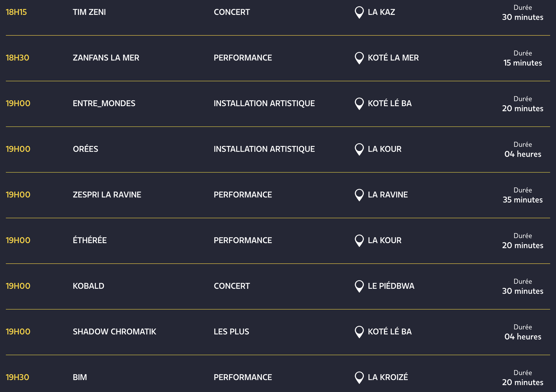Image resolution: width=556 pixels, height=392 pixels.
Task: Click the pin icon in the SHADOW CHROMATIK row
Action: point(359,331)
